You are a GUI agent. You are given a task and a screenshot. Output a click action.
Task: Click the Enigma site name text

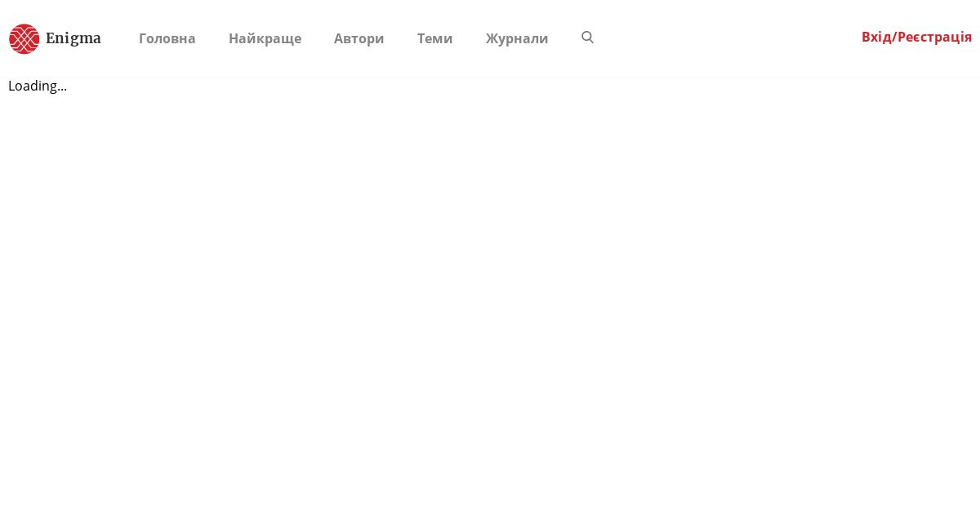(73, 38)
